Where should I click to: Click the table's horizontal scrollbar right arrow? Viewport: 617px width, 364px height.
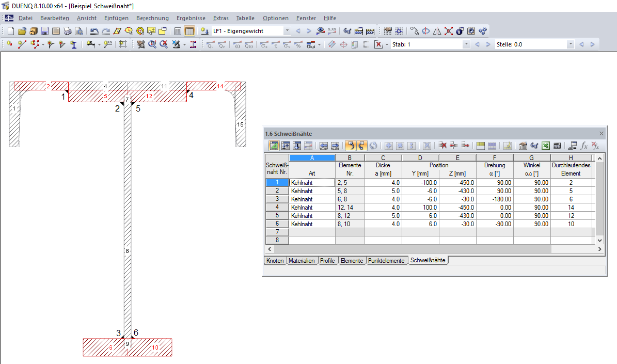(x=599, y=249)
